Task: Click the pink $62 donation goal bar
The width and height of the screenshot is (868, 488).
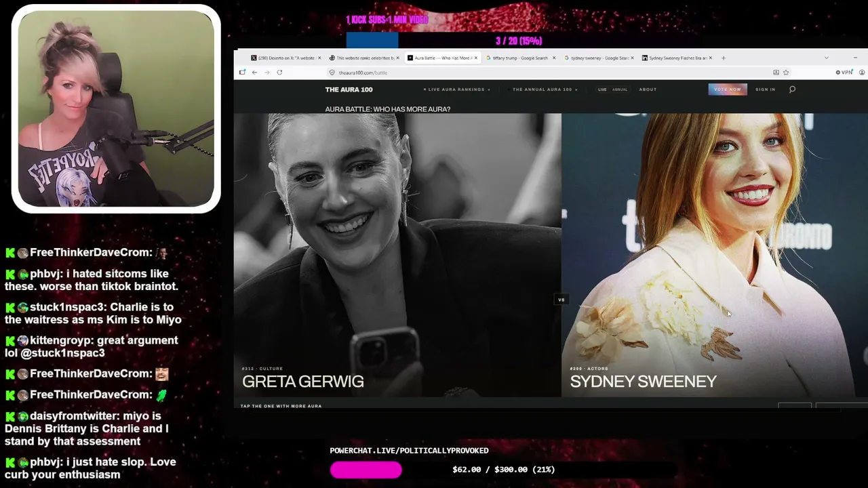Action: point(366,470)
